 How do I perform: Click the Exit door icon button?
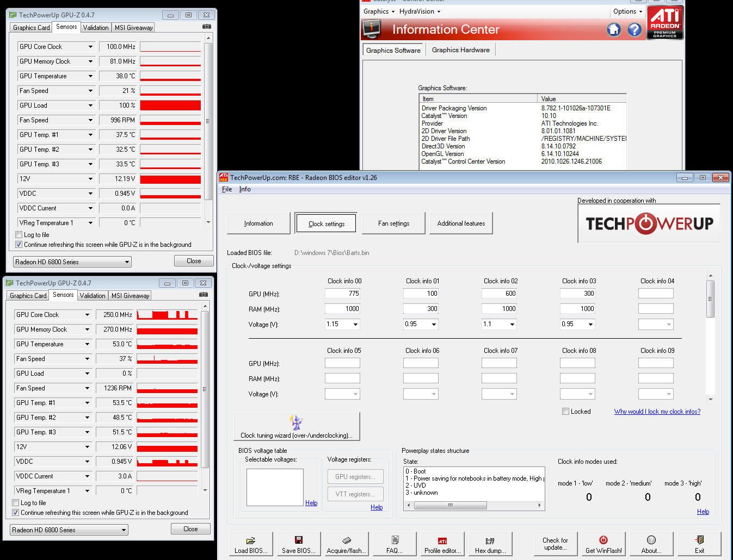[x=699, y=545]
